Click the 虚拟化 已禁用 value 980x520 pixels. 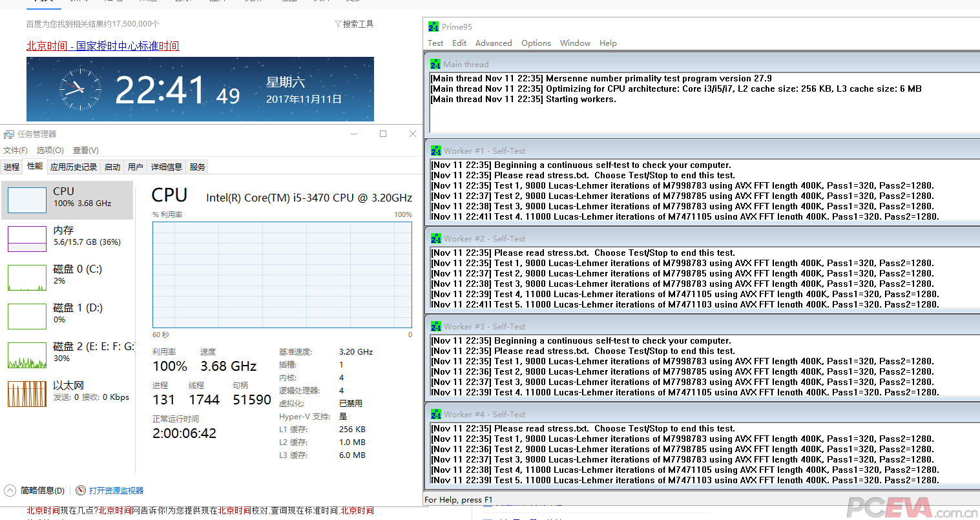(x=351, y=403)
